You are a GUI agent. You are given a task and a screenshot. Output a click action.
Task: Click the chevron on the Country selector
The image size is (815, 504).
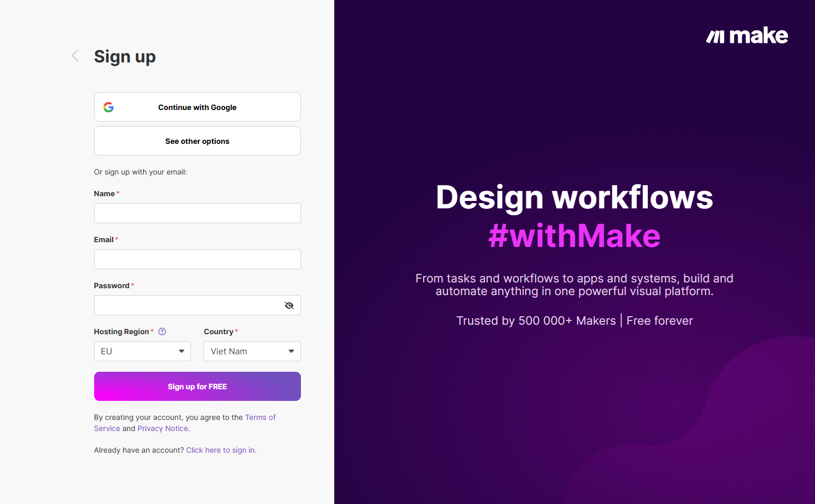tap(291, 351)
